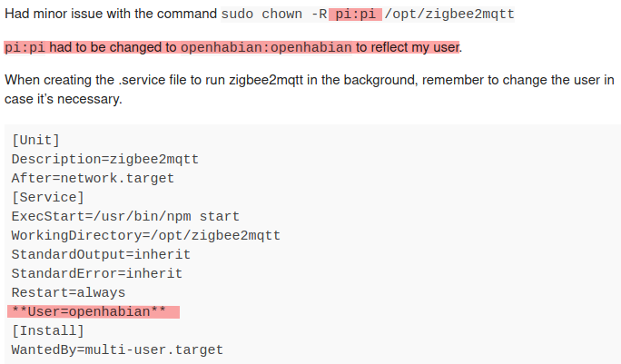The width and height of the screenshot is (621, 364).
Task: Click the highlighted **User=openhabian** line
Action: pos(93,312)
